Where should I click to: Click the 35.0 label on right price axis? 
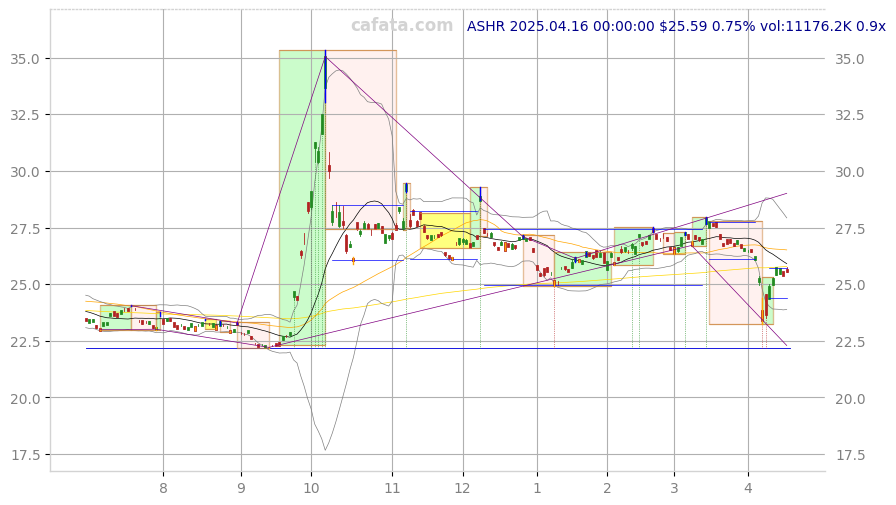[x=850, y=59]
